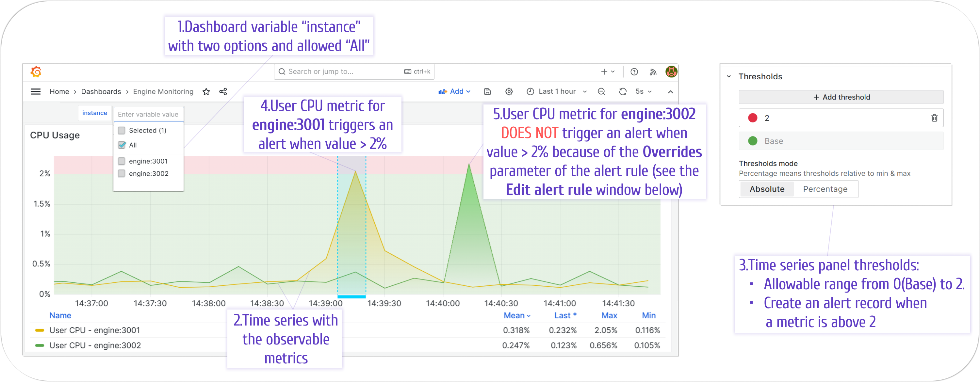
Task: Toggle User CPU - engine:3001 legend series
Action: 94,330
